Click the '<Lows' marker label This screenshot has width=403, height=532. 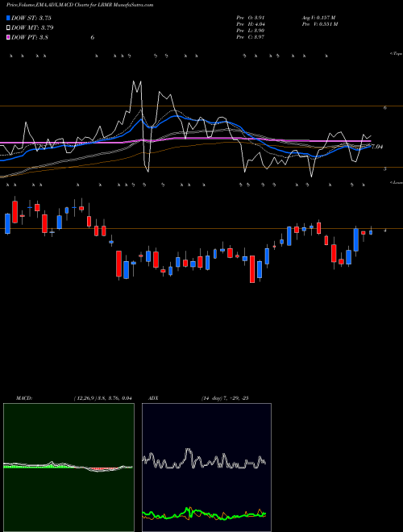coord(396,182)
